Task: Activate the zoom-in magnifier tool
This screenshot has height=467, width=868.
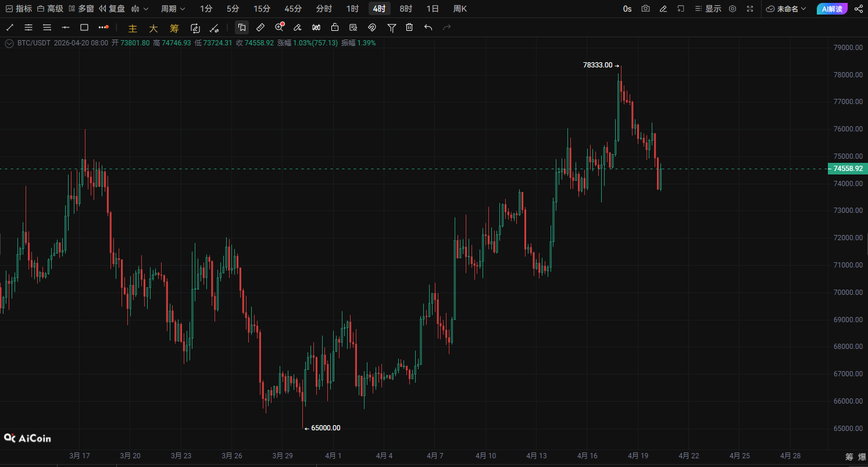Action: pos(279,27)
